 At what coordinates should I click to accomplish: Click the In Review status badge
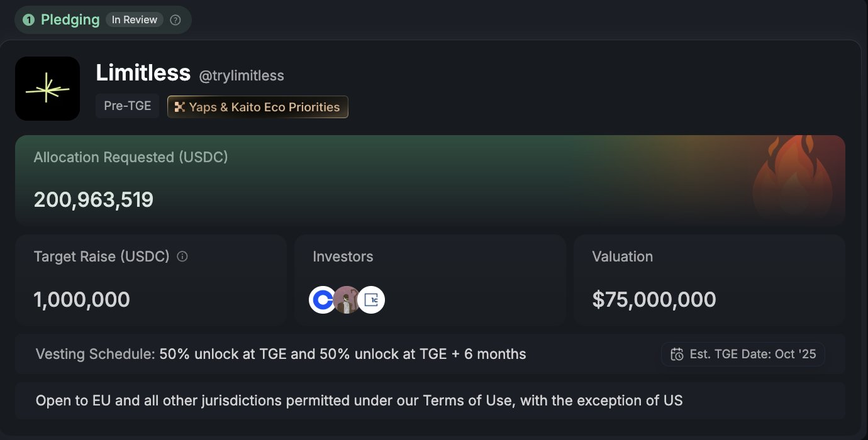pos(134,20)
